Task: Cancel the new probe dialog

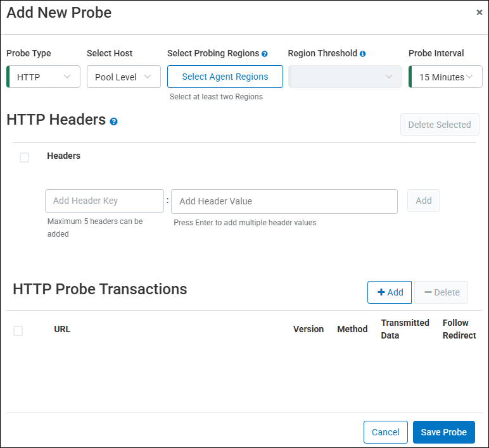Action: point(385,432)
